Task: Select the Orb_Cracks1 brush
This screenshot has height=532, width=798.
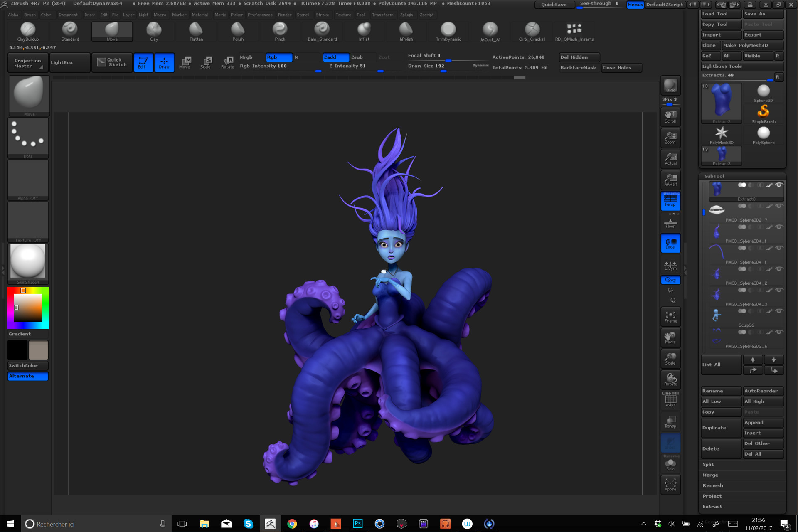Action: point(532,31)
